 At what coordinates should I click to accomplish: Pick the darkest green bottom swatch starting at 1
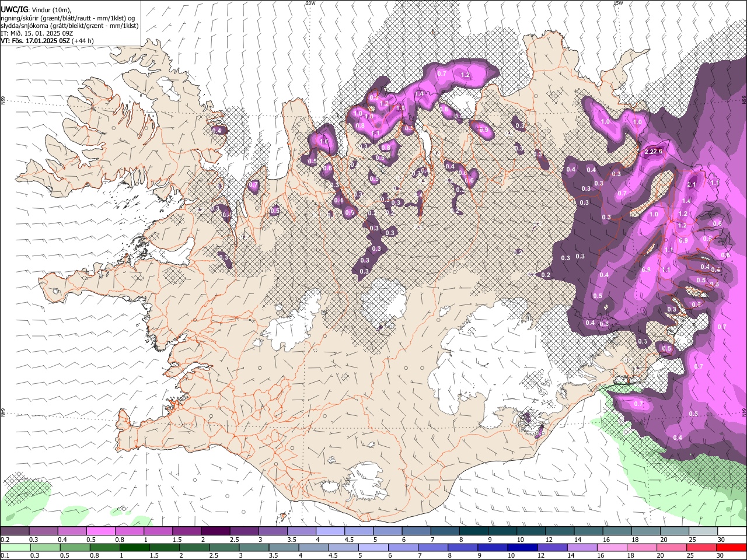tap(135, 548)
